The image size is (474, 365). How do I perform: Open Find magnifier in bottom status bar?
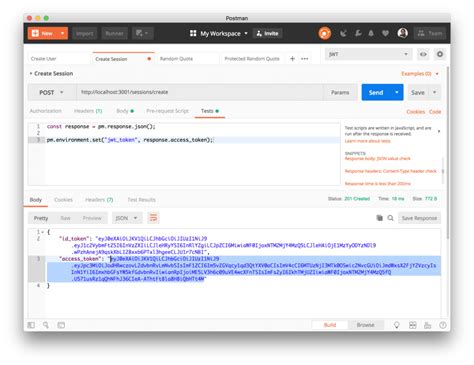point(46,325)
